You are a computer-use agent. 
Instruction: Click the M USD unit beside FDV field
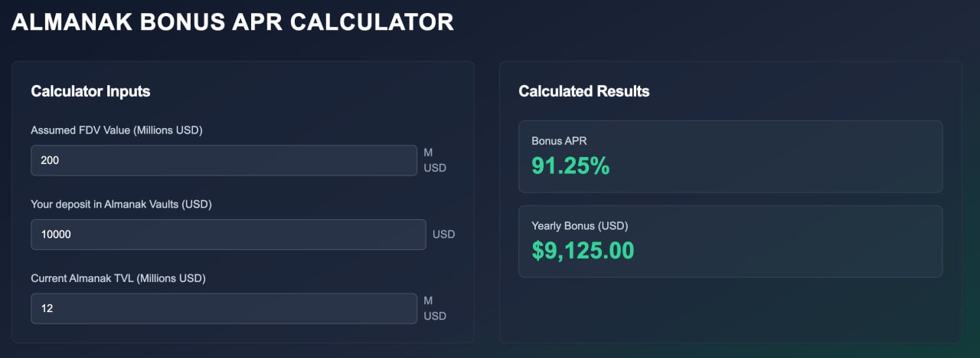pos(435,160)
